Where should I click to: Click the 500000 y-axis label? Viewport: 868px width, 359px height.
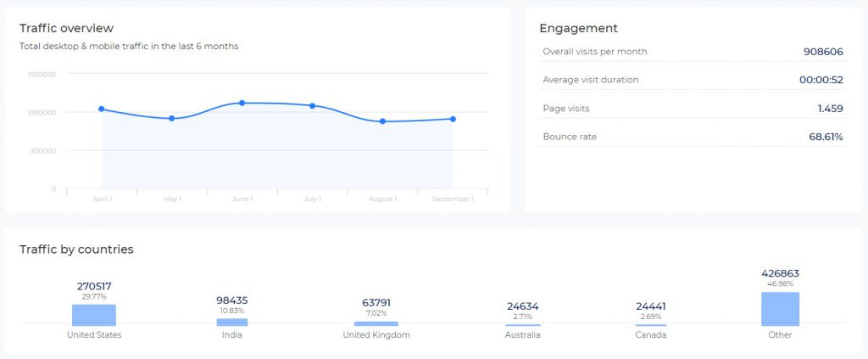[x=43, y=151]
